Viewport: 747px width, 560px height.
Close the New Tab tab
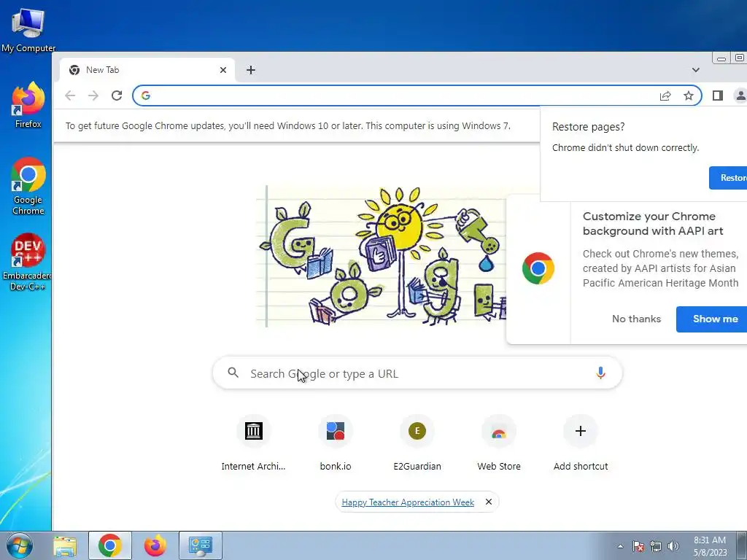point(223,70)
